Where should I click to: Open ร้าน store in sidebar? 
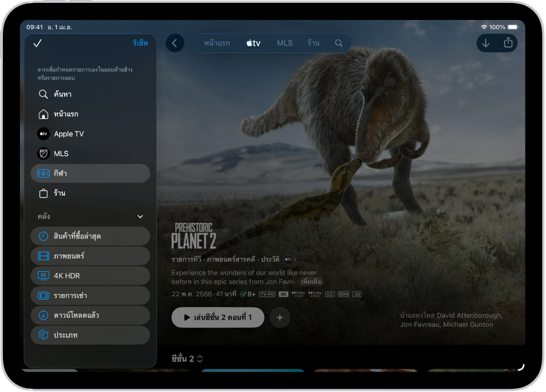pos(90,193)
